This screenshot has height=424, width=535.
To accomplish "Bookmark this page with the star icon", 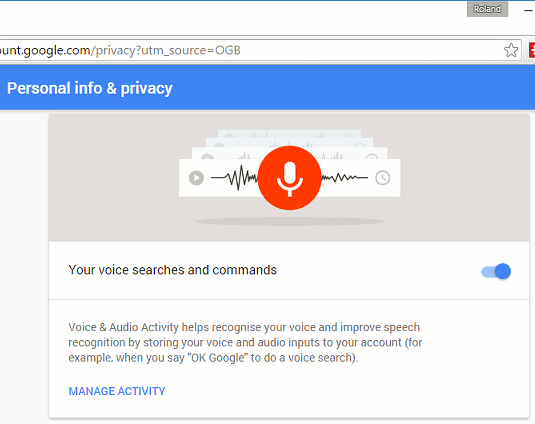I will pos(511,50).
